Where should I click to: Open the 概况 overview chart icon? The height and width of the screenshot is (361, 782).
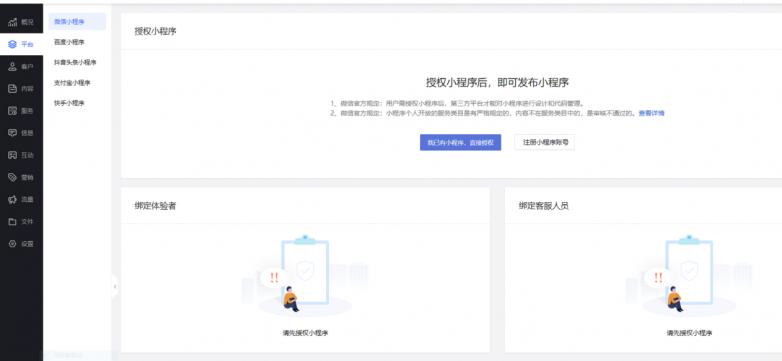(x=12, y=22)
